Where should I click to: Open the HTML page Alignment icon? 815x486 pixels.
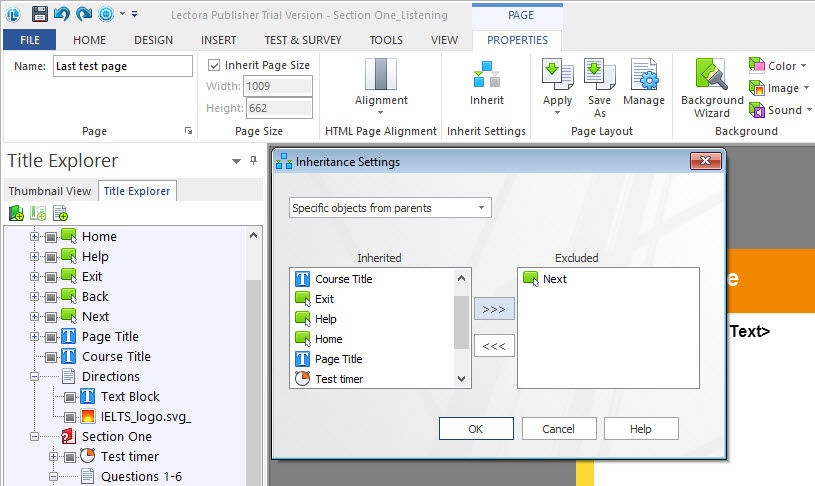coord(381,74)
